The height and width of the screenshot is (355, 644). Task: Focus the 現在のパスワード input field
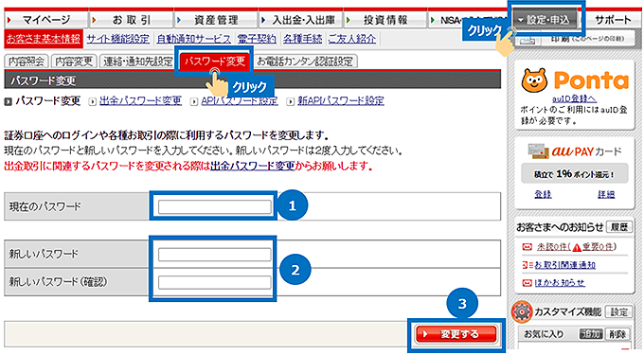pos(214,206)
